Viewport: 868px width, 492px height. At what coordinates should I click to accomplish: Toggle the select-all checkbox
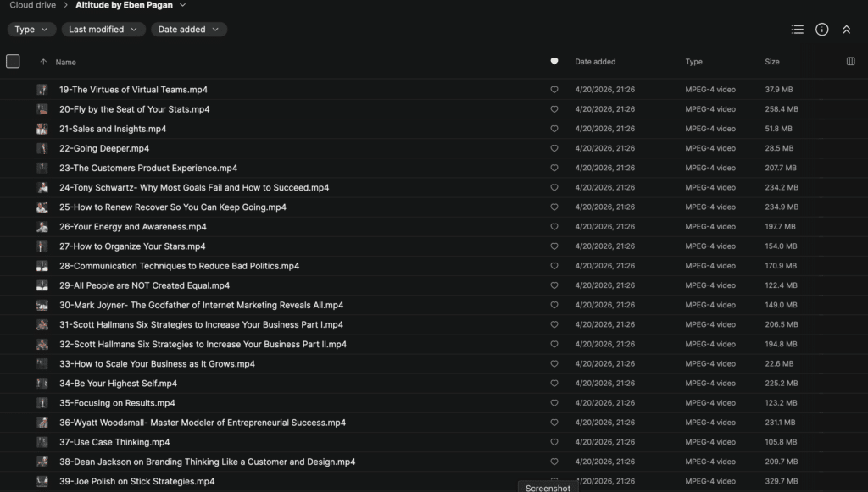13,61
